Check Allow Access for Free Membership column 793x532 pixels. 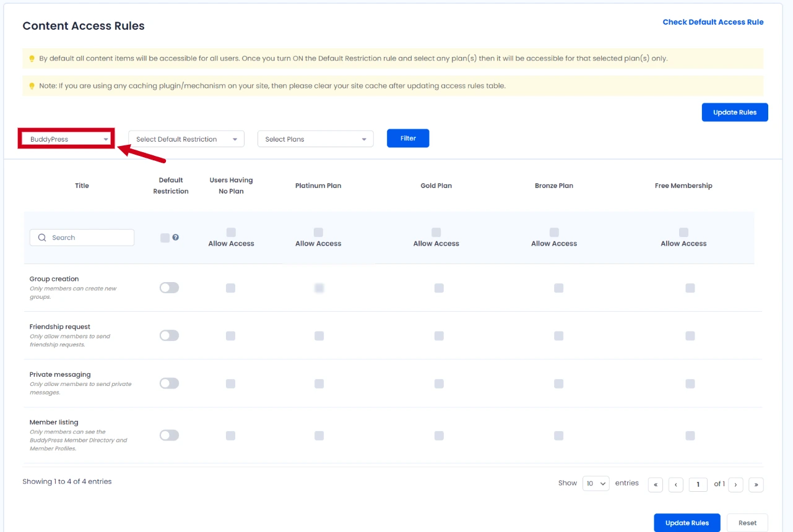[683, 232]
